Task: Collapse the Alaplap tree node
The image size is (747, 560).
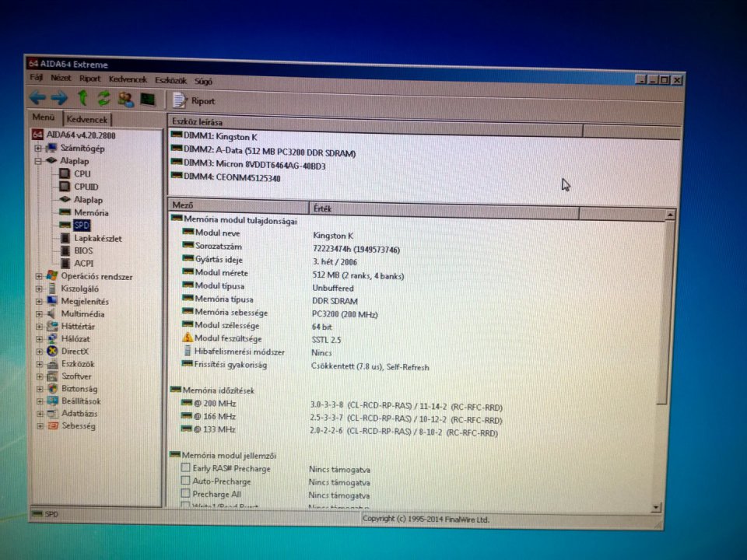Action: [x=38, y=162]
